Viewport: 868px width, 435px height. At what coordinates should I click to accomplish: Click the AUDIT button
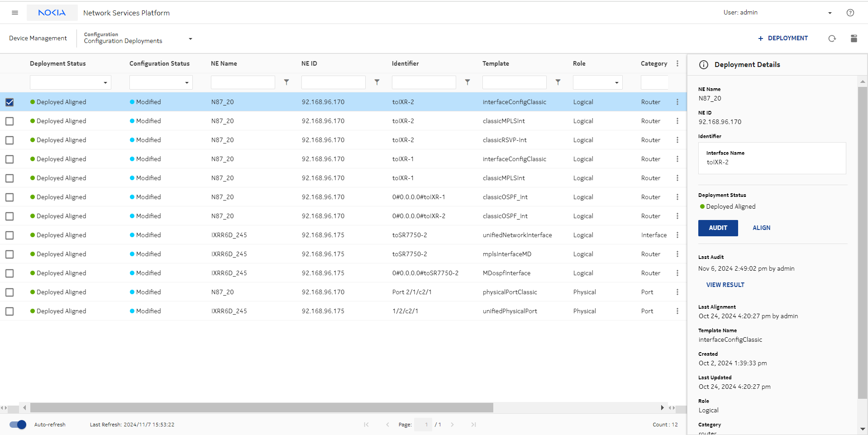[x=718, y=228]
